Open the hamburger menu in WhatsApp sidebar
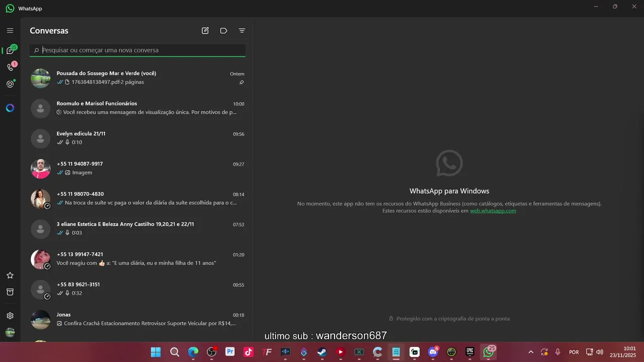644x362 pixels. pyautogui.click(x=10, y=31)
